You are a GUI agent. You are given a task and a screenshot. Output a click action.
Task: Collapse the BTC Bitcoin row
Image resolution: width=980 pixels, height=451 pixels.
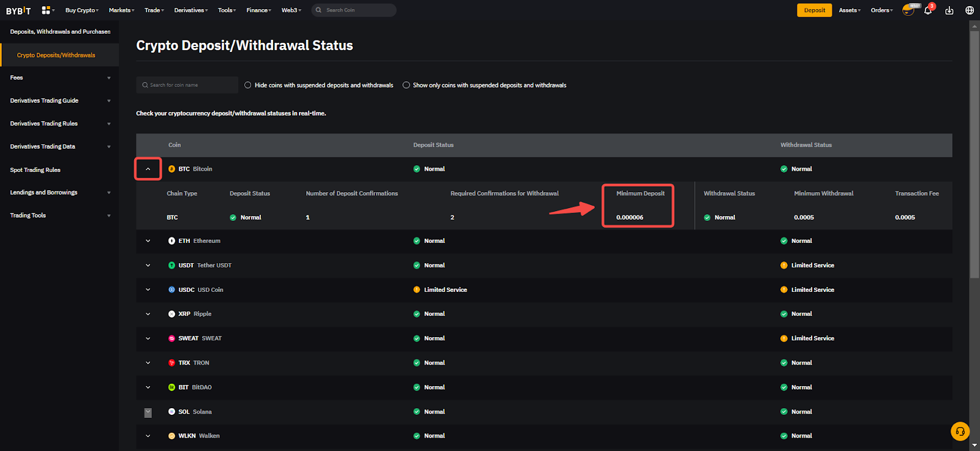coord(148,169)
